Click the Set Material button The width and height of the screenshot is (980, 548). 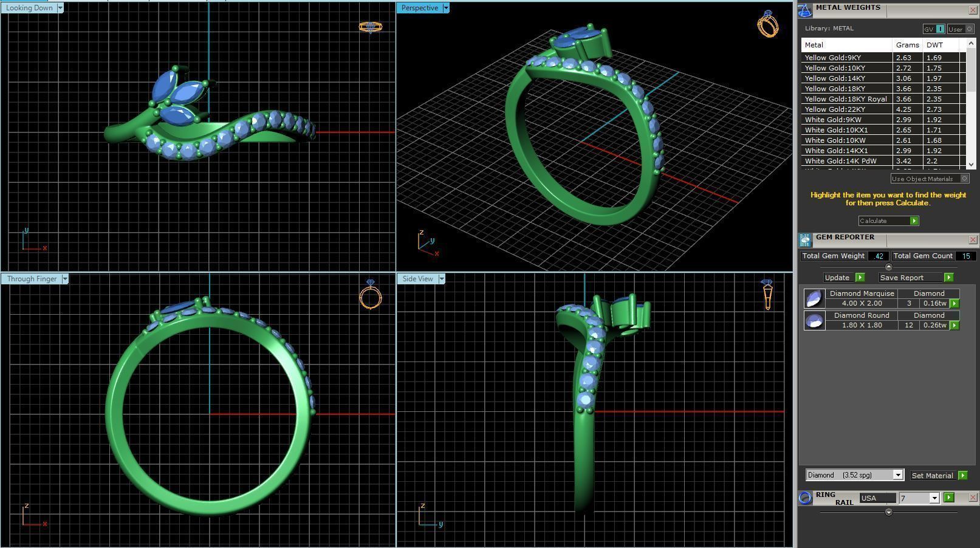coord(933,476)
